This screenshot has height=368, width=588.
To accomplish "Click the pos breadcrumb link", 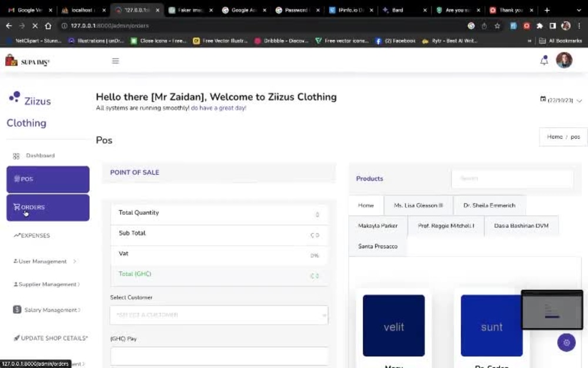I will tap(575, 137).
